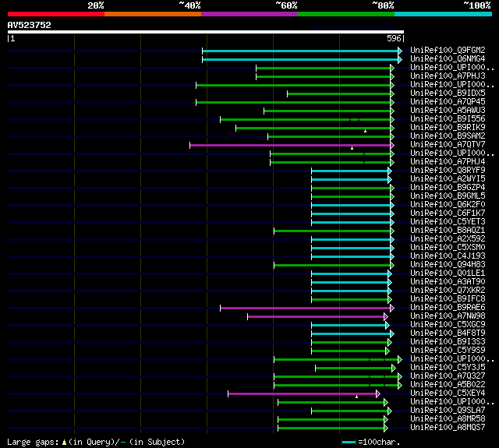This screenshot has width=499, height=448.
Task: Select the UniRef100_B9RAE6 subject name
Action: [448, 308]
